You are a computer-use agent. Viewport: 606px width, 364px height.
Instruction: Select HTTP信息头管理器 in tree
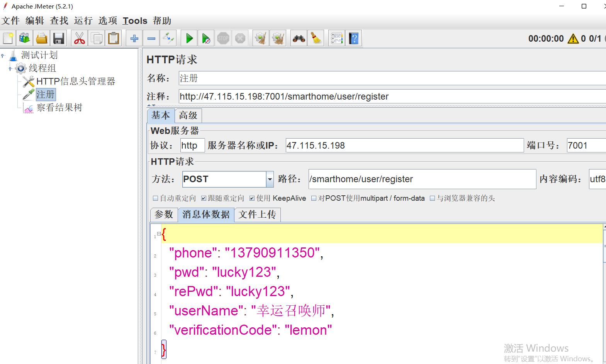(x=76, y=81)
